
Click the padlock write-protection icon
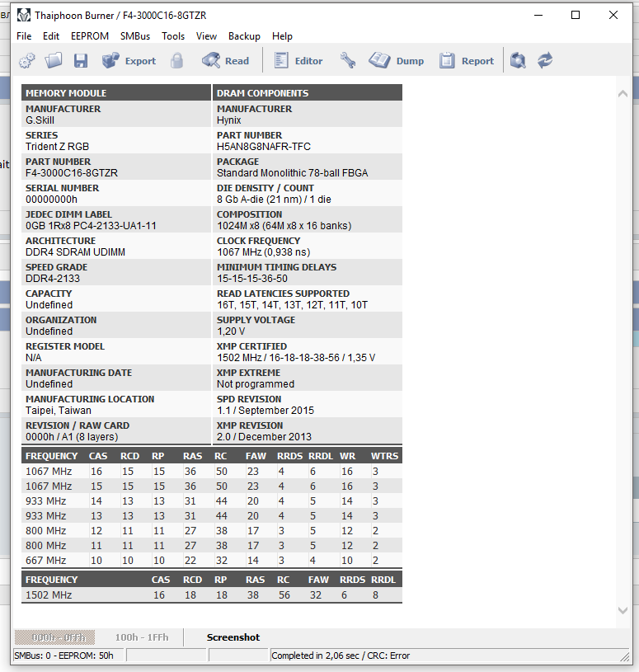[177, 61]
